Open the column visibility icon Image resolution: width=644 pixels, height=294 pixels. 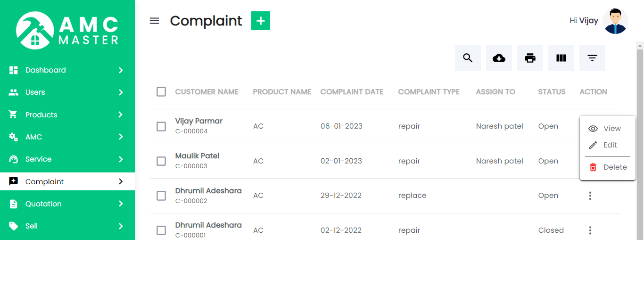[561, 58]
